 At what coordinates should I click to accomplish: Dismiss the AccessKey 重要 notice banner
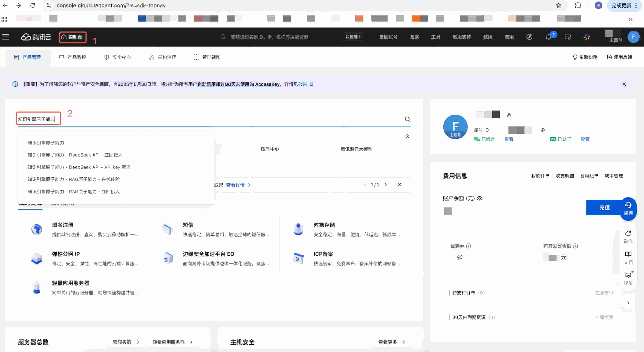click(624, 84)
